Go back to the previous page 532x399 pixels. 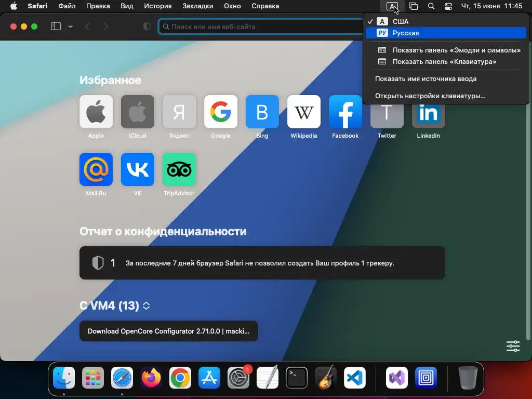(x=87, y=26)
